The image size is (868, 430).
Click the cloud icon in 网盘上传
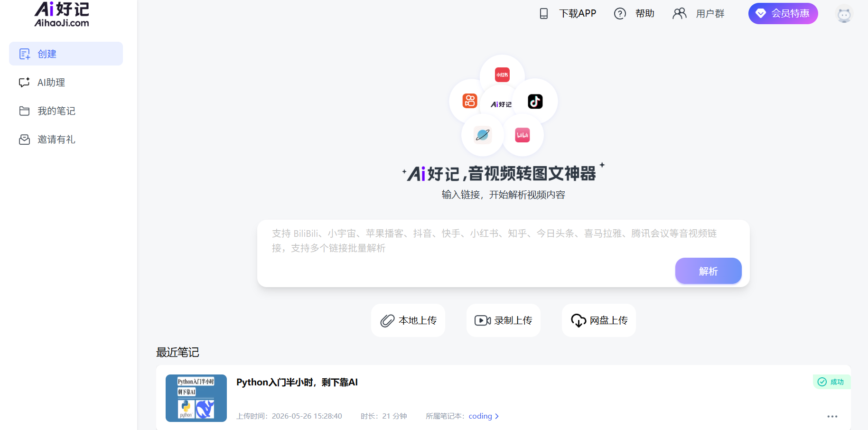coord(579,321)
